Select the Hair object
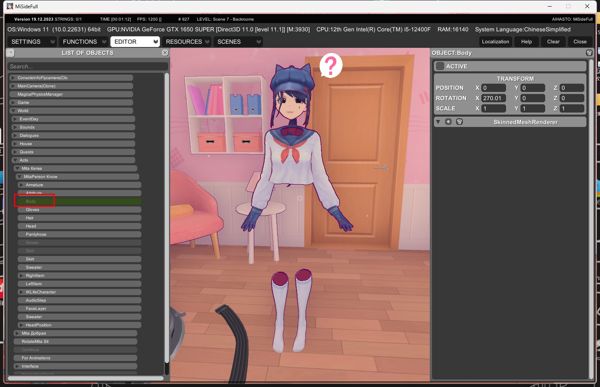Screen dimensions: 600x387 click(80, 218)
